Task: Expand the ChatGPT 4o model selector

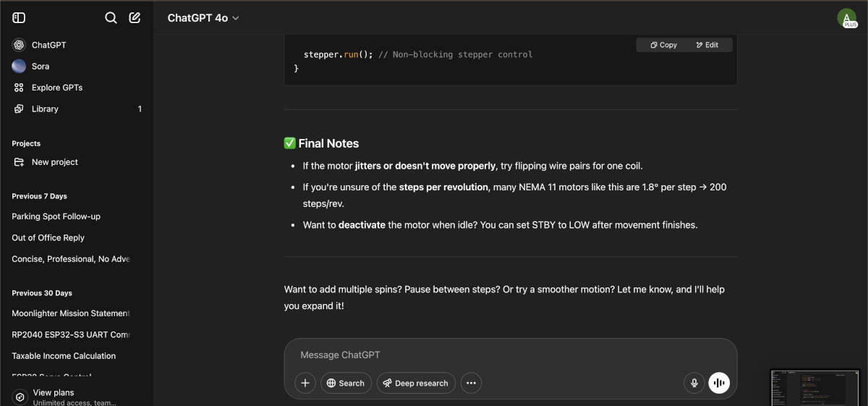Action: click(203, 17)
